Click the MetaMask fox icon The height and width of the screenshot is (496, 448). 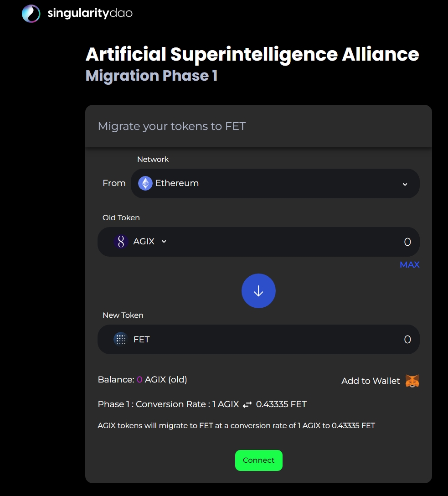coord(412,381)
